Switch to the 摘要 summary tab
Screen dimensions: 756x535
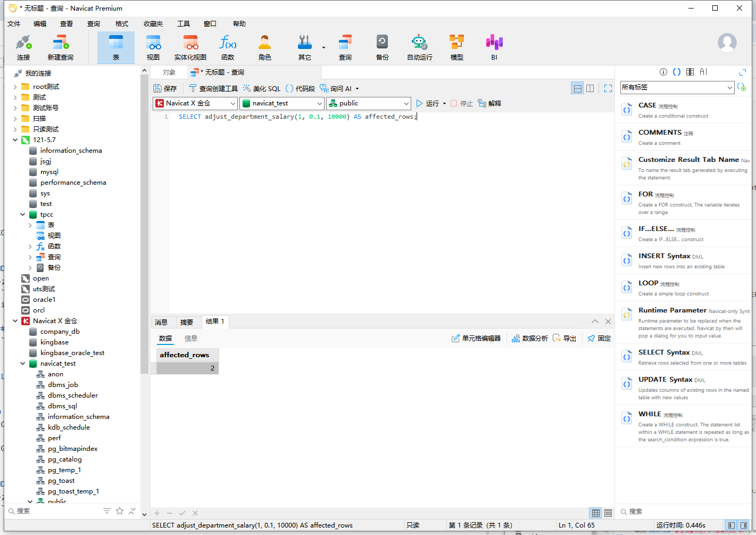tap(187, 322)
